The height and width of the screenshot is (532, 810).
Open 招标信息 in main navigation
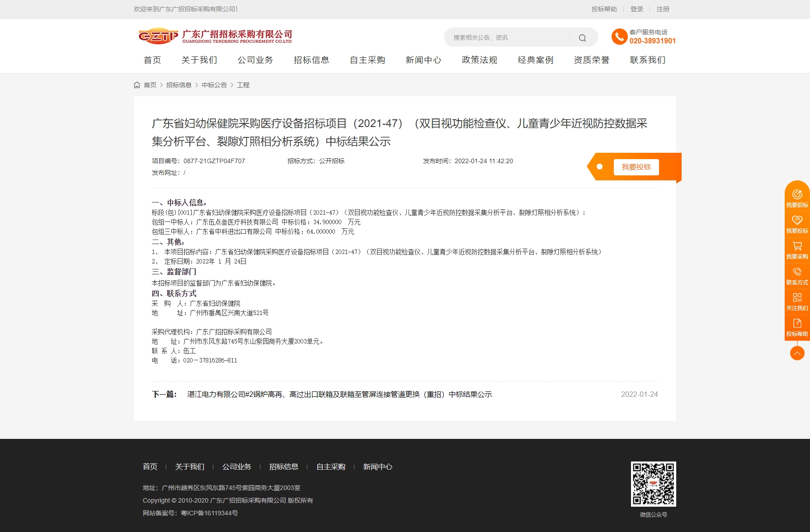(311, 60)
